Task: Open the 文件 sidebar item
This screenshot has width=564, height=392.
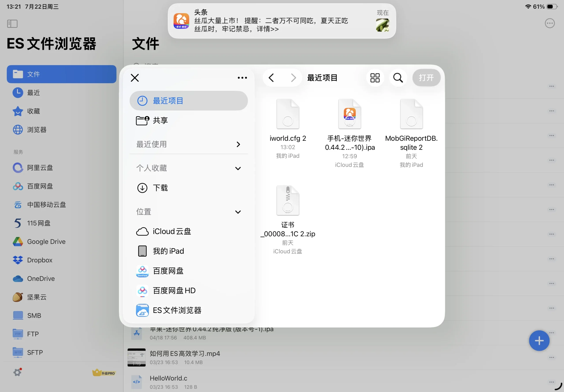Action: [61, 74]
